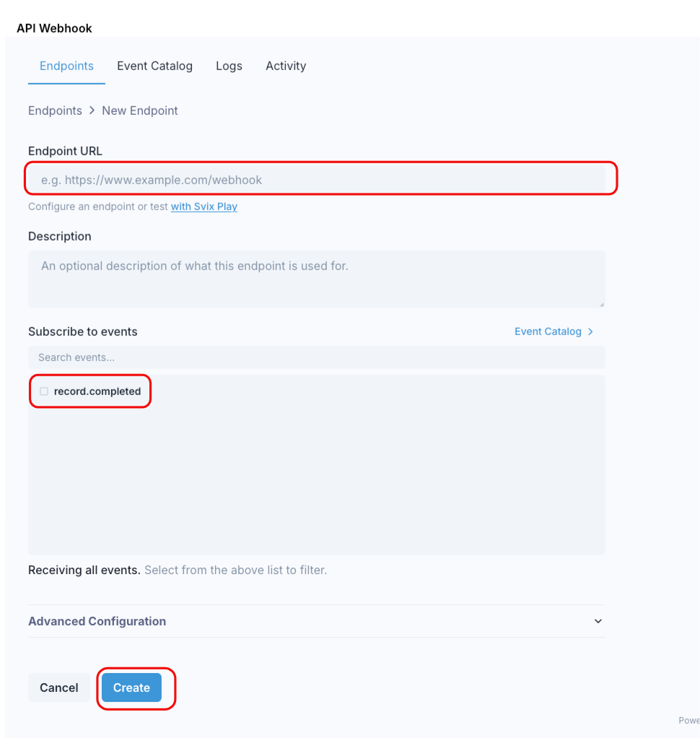Click the Description box resize handle

(x=601, y=304)
